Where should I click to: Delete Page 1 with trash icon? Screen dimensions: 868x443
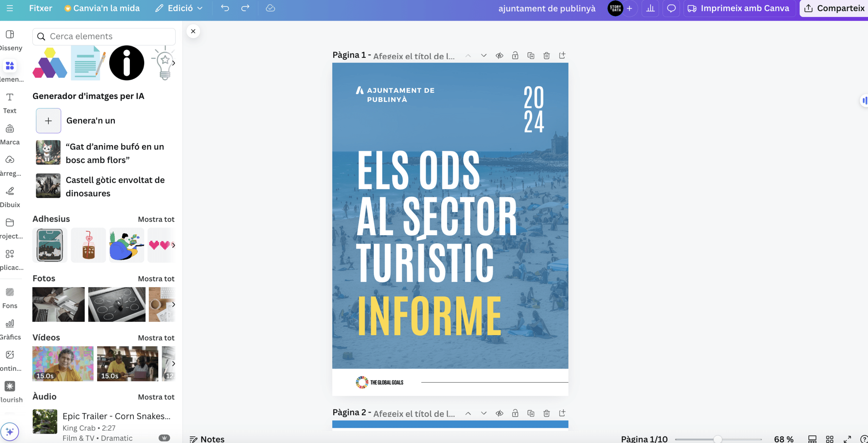(x=546, y=56)
